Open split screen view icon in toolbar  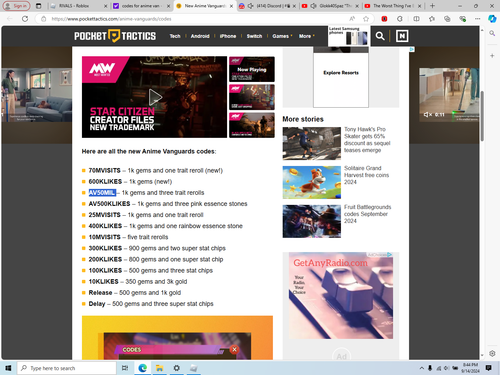[416, 19]
